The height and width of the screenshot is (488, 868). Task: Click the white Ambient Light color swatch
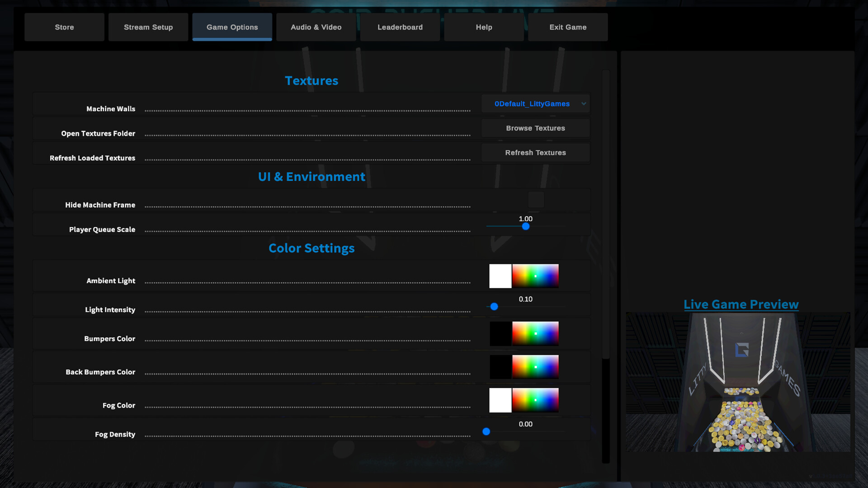pos(500,276)
